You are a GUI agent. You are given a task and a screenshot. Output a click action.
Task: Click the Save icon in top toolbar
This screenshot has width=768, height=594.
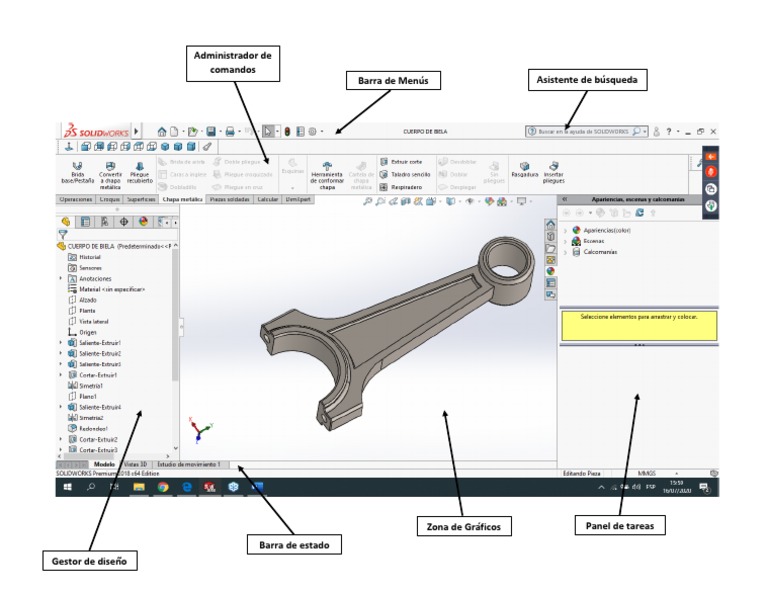click(x=211, y=131)
